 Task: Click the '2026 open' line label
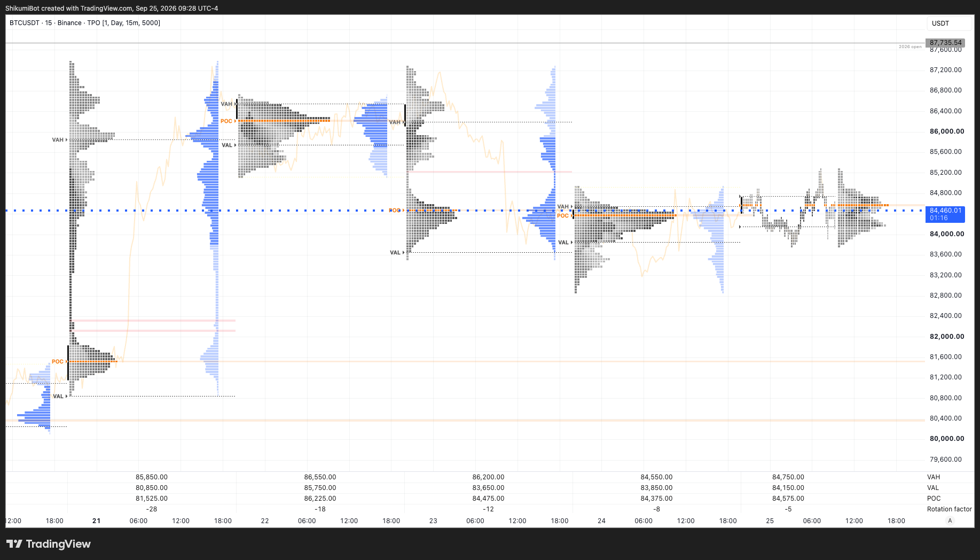pyautogui.click(x=910, y=47)
